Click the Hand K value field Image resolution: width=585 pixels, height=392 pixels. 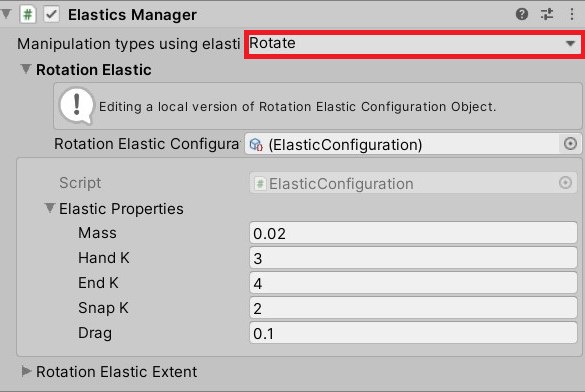(x=413, y=258)
